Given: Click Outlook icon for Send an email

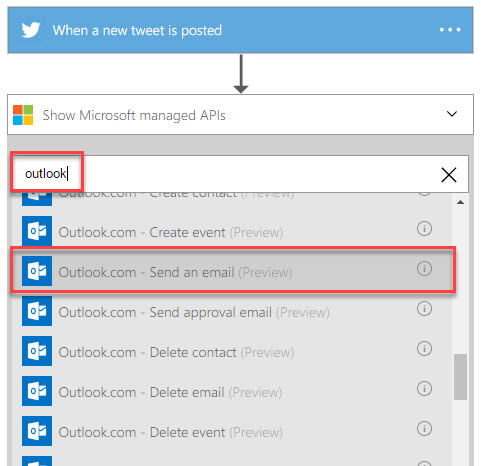Looking at the screenshot, I should click(37, 271).
